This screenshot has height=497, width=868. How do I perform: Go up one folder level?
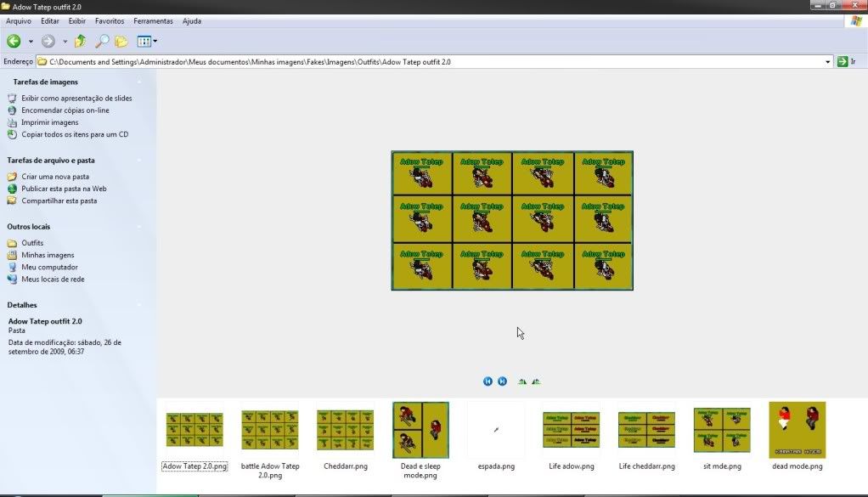tap(81, 41)
